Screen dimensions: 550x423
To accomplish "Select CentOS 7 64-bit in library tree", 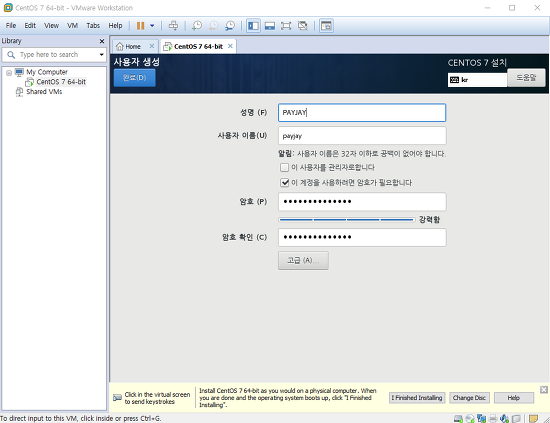I will (x=61, y=82).
